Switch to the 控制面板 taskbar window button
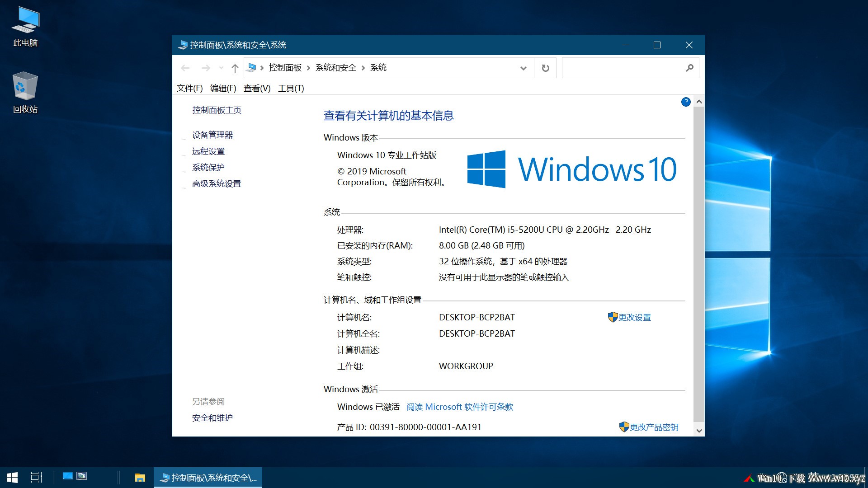This screenshot has height=488, width=868. [x=208, y=477]
